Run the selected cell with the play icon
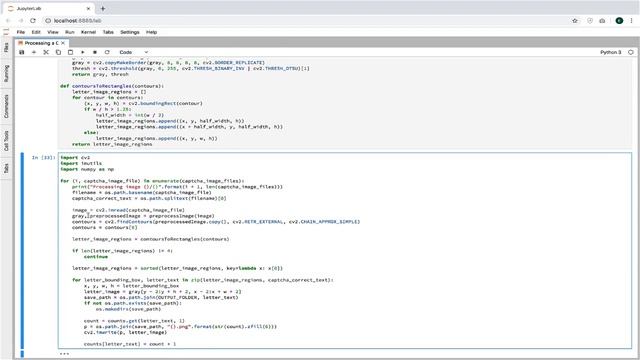 click(x=82, y=52)
